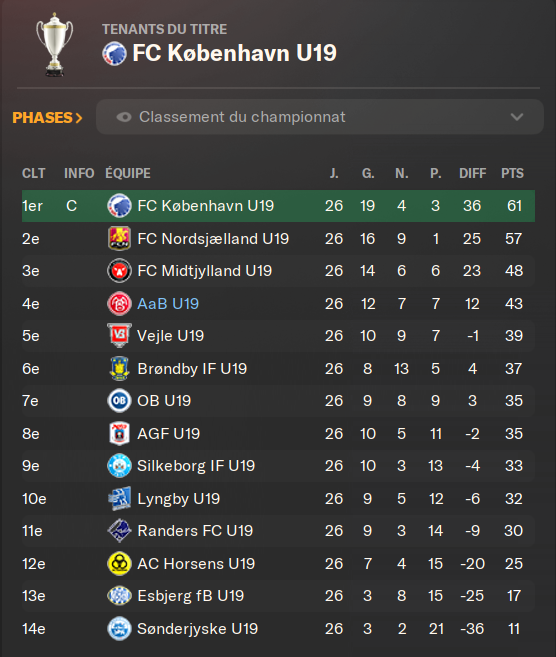Open FC København U19 title holder link
Image resolution: width=556 pixels, height=657 pixels.
[x=235, y=53]
